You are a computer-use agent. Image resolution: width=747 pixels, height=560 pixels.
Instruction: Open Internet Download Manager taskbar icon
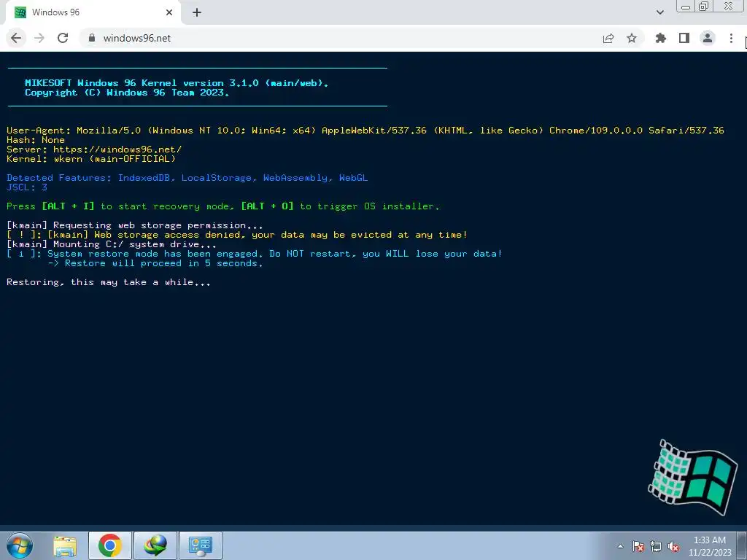tap(155, 545)
